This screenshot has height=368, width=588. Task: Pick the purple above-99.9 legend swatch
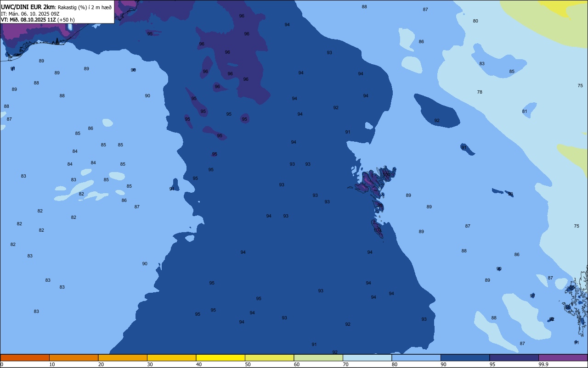coord(563,357)
